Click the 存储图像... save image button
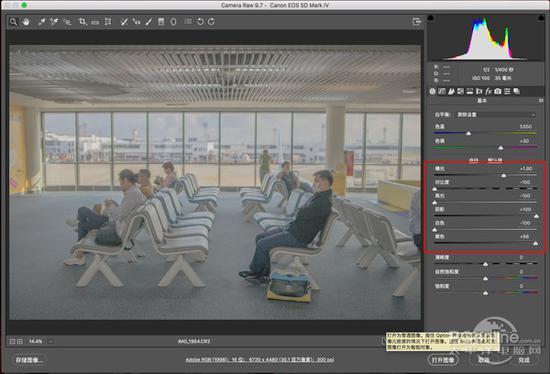This screenshot has width=550, height=374. tap(29, 360)
